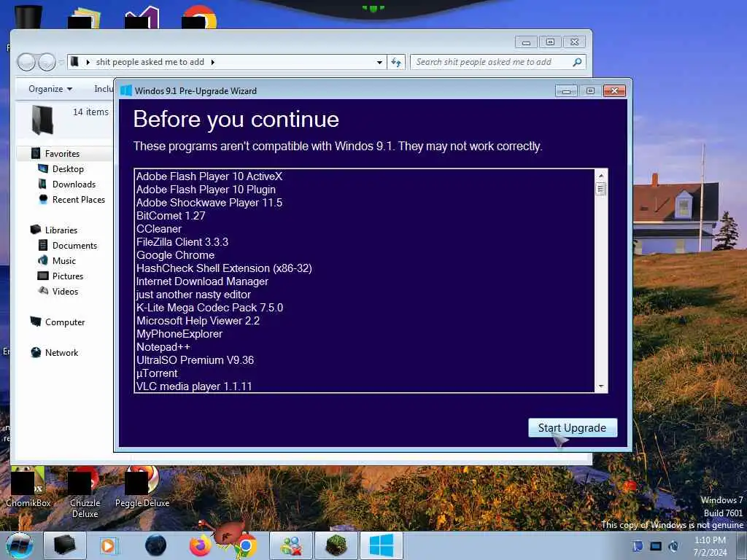Select MyPhoneExplorer in the list

pyautogui.click(x=179, y=334)
